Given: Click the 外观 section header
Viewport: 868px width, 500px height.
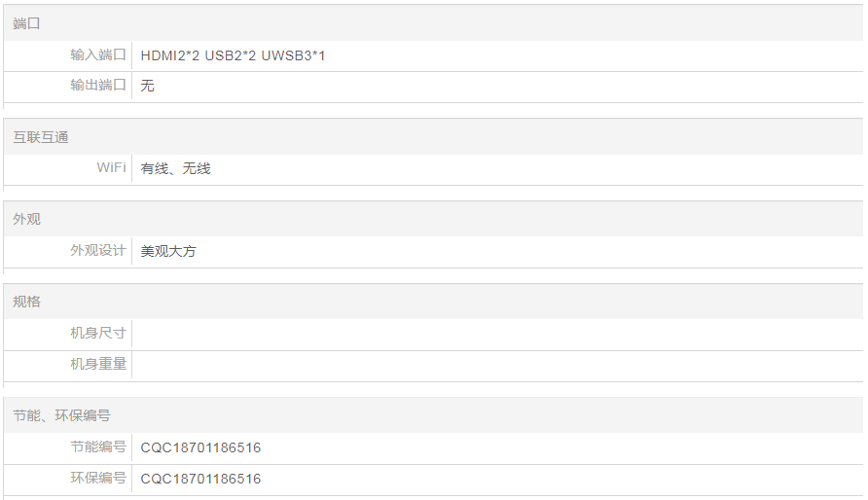Looking at the screenshot, I should (x=27, y=219).
